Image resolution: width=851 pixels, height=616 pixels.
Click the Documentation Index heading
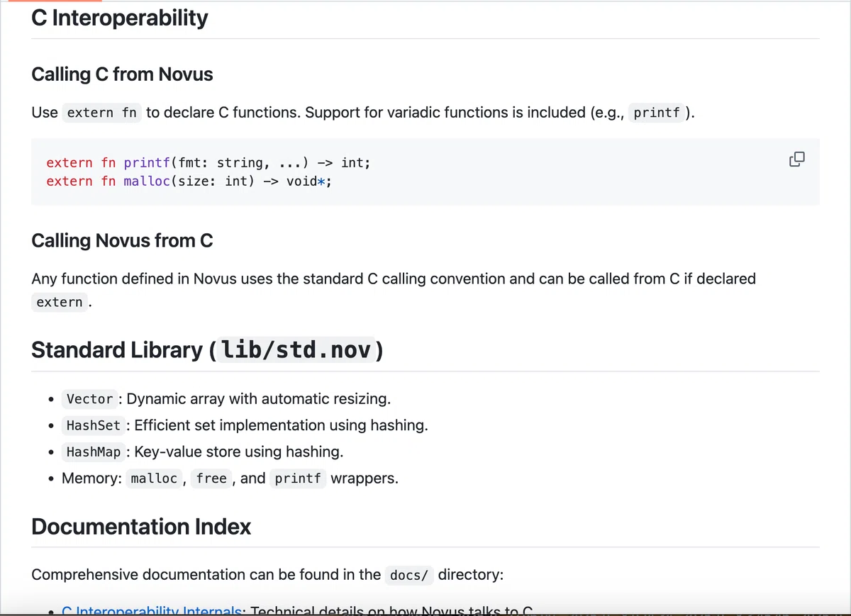[141, 527]
